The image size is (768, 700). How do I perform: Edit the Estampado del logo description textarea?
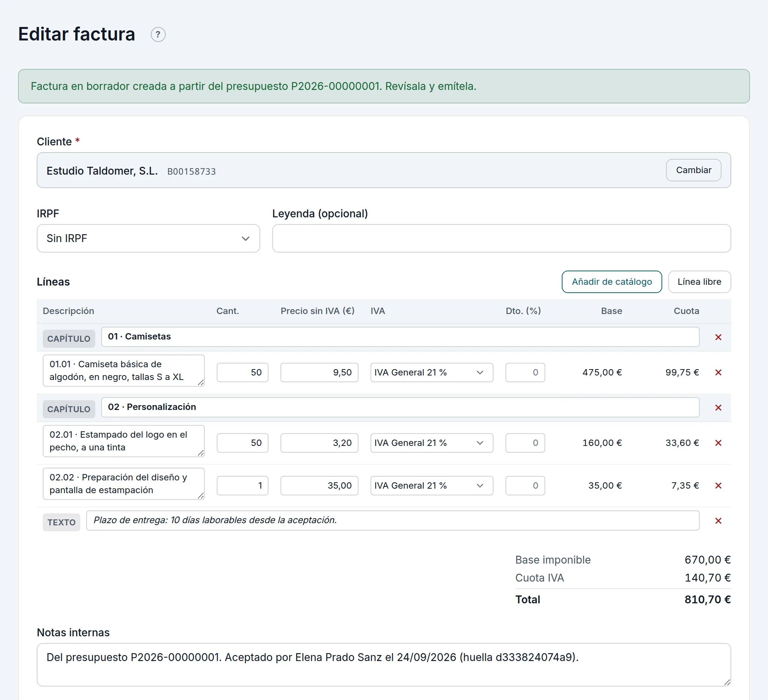[123, 441]
